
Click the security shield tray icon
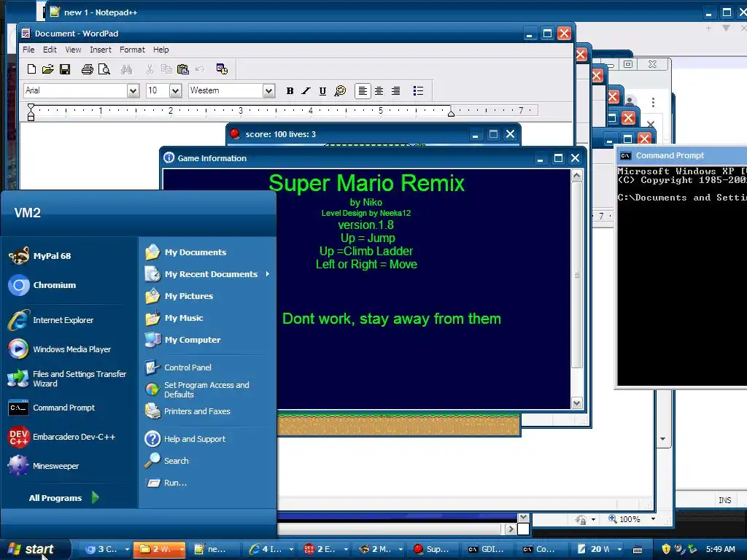[666, 549]
